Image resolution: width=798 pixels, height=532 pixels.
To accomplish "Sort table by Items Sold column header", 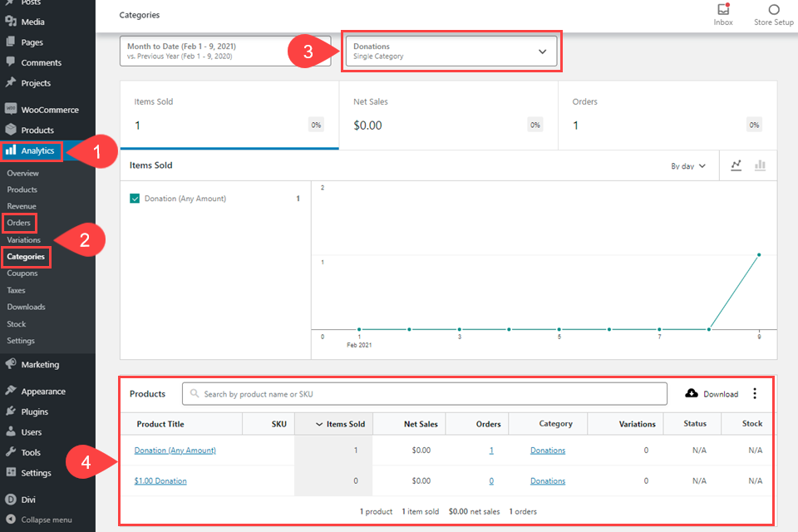I will [x=339, y=424].
